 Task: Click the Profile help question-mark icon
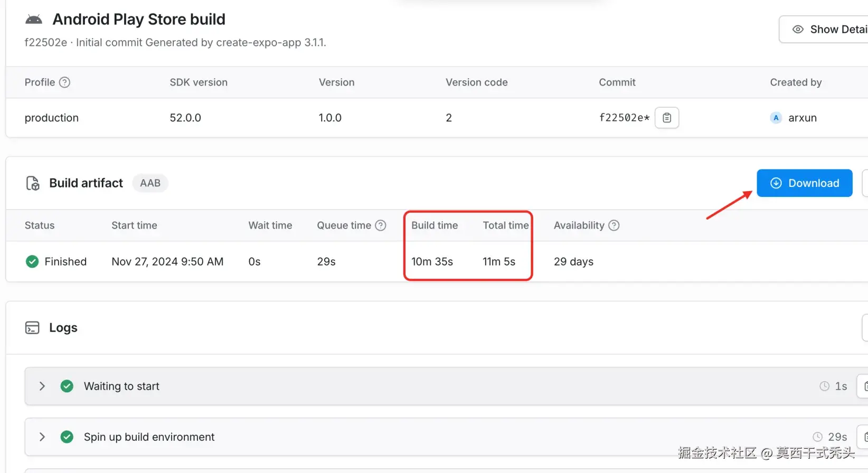click(x=64, y=82)
